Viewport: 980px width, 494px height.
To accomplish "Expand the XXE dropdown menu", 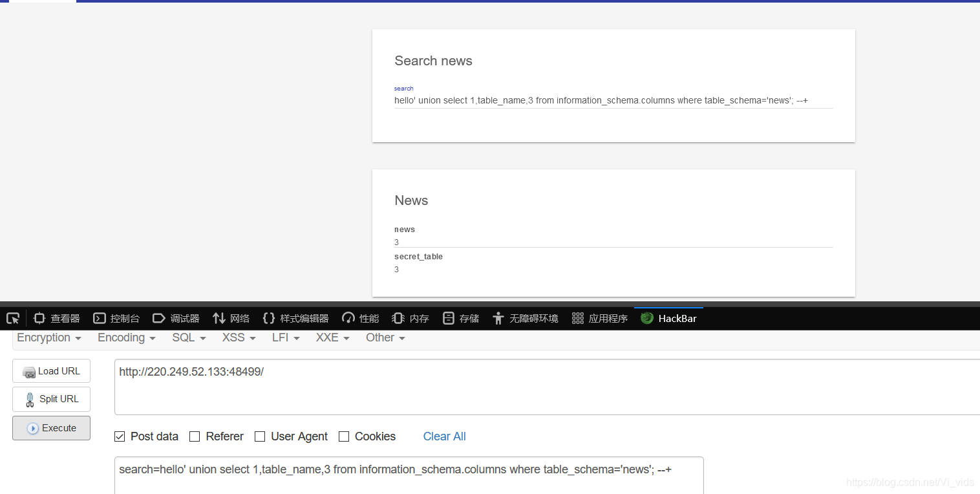I will tap(333, 338).
